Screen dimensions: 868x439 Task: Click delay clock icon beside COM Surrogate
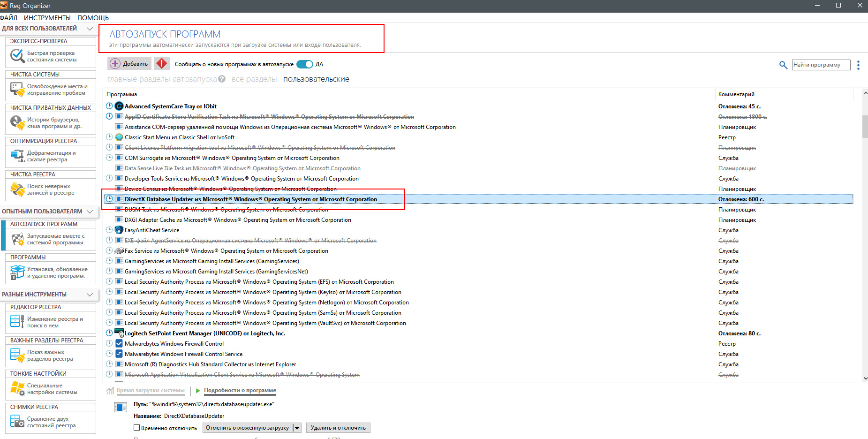coord(109,158)
